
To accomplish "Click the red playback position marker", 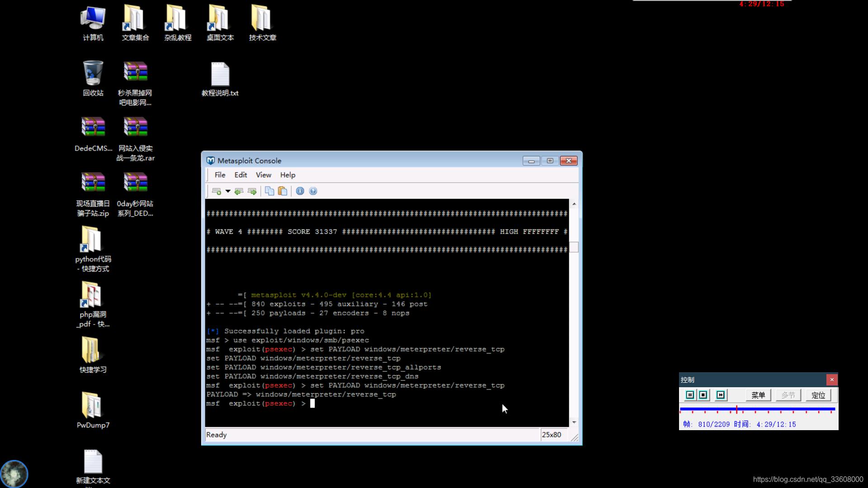I will click(x=736, y=409).
